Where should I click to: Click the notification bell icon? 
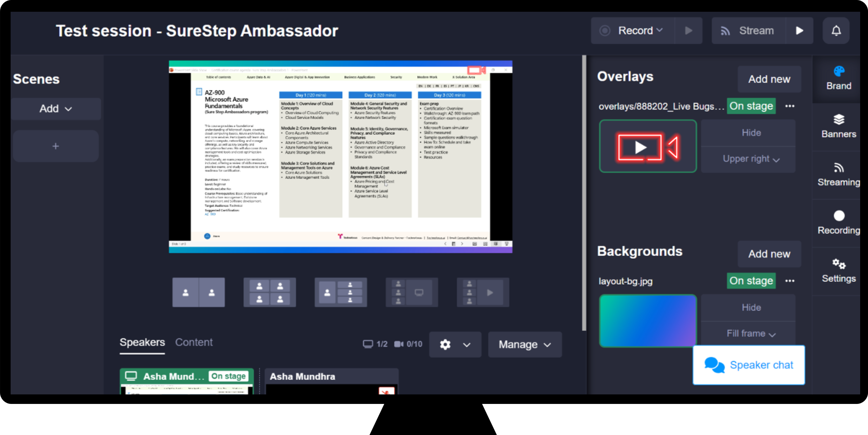point(836,31)
